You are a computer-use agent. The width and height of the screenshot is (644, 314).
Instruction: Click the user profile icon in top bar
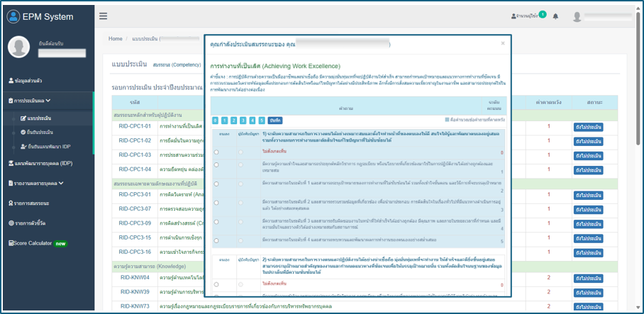577,16
